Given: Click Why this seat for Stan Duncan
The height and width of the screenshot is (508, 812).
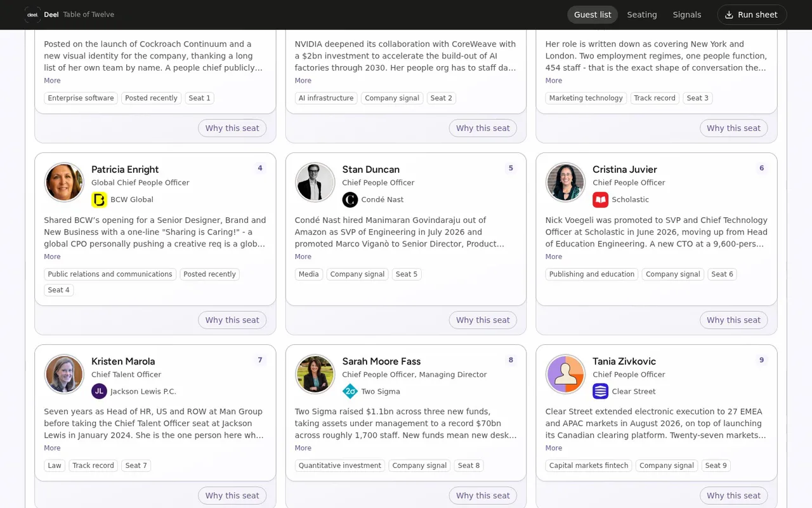Looking at the screenshot, I should 483,320.
